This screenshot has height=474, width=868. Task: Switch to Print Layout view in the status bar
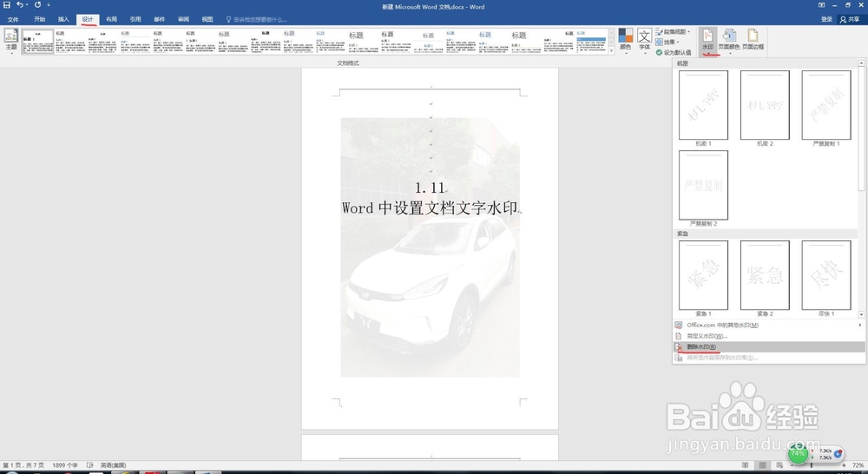pyautogui.click(x=762, y=465)
